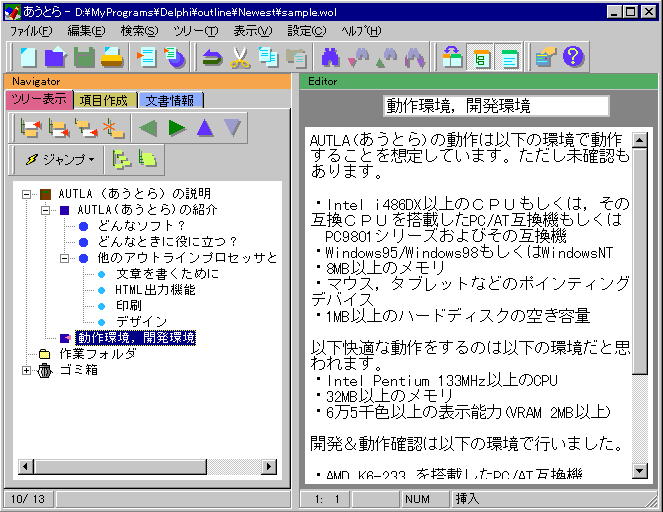Image resolution: width=663 pixels, height=512 pixels.
Task: Click the tree horizontal scrollbar left arrow
Action: tap(26, 467)
